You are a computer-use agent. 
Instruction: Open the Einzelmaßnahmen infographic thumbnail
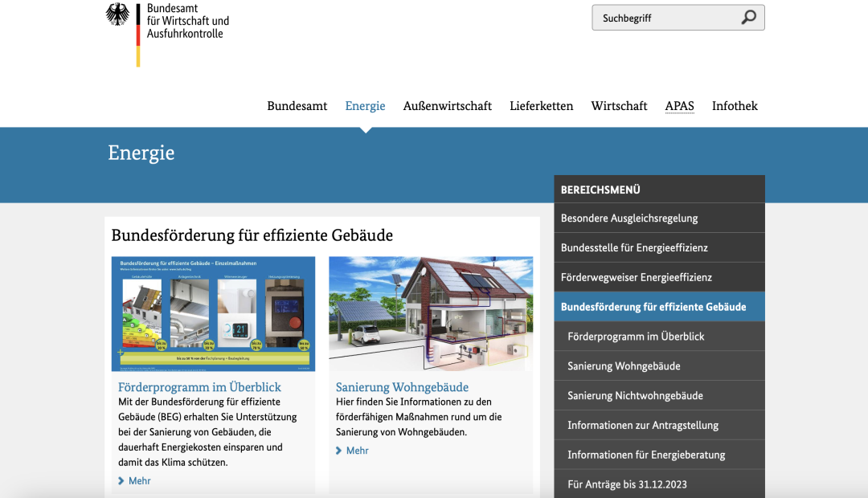click(x=213, y=314)
